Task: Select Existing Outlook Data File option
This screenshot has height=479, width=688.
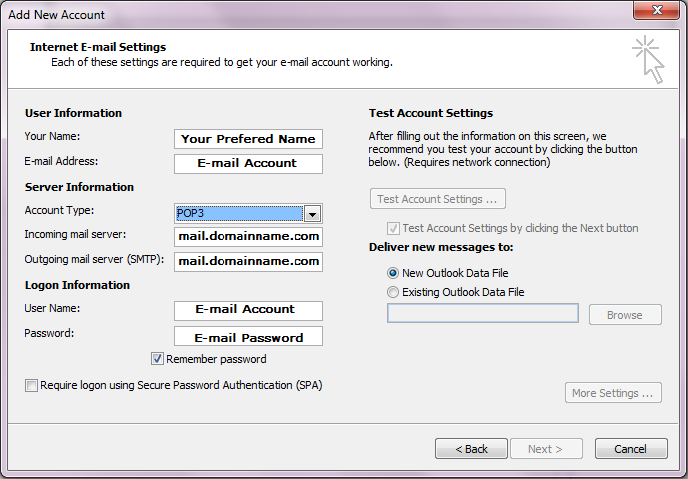Action: point(393,292)
